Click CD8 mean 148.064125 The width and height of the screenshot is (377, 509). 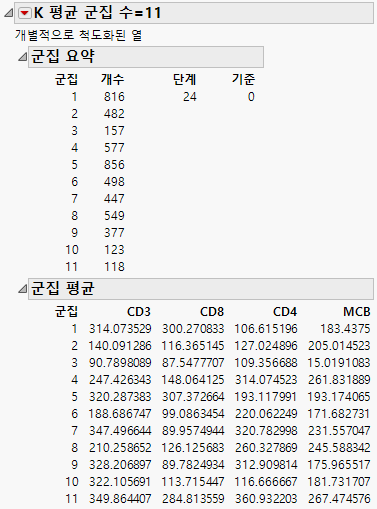(193, 380)
